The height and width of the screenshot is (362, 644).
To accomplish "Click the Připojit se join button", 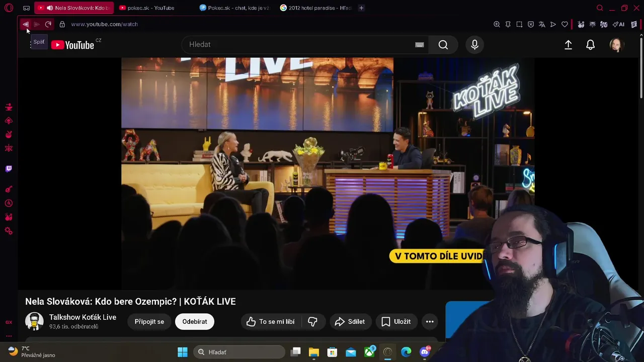I will click(x=149, y=322).
